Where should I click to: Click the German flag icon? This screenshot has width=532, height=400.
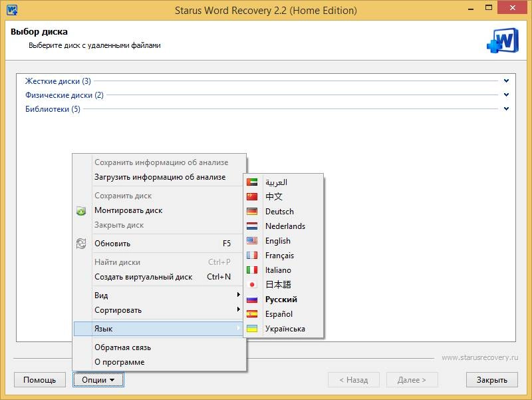[x=252, y=211]
